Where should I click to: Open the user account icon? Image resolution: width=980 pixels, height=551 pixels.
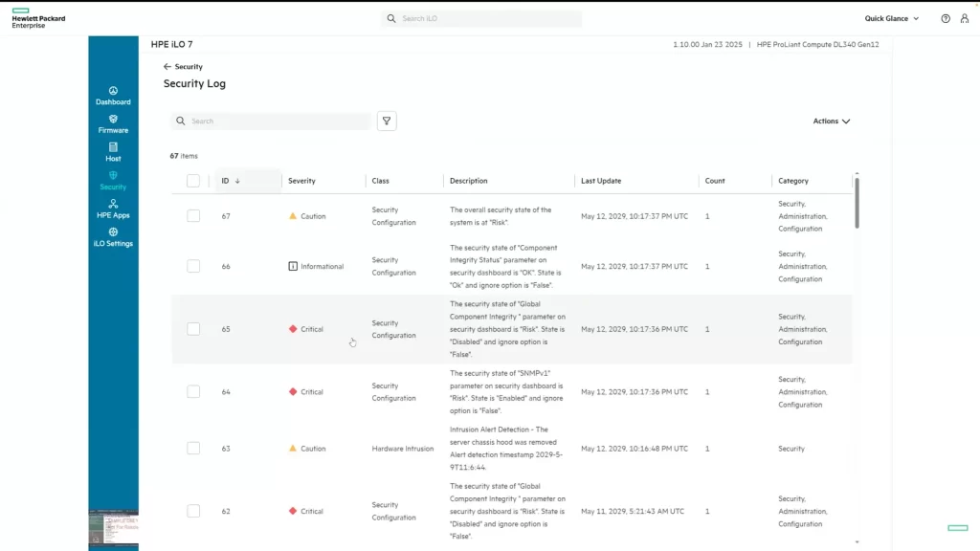[x=965, y=19]
